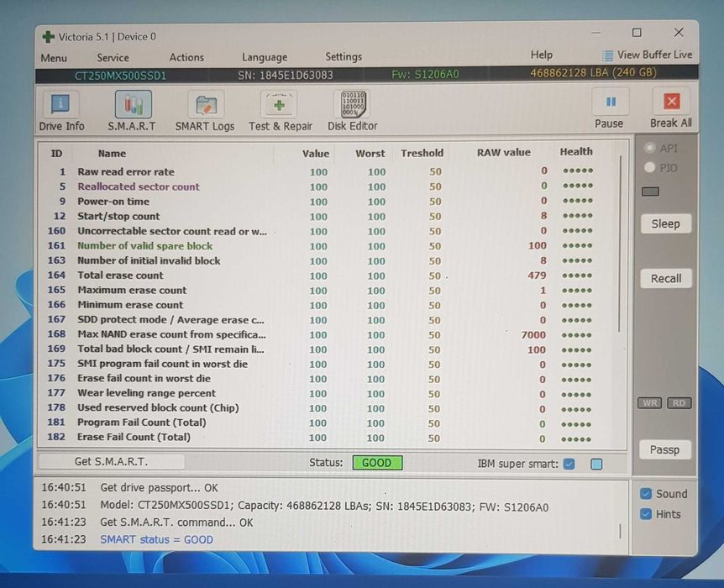724x588 pixels.
Task: Click the Value column header
Action: 316,154
